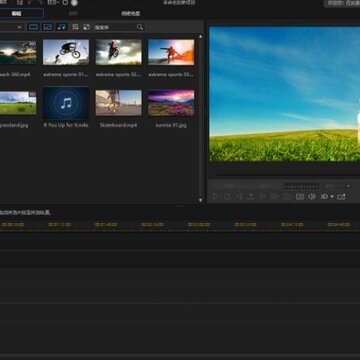The height and width of the screenshot is (360, 360).
Task: Click library scrollbar down arrow
Action: (x=200, y=200)
